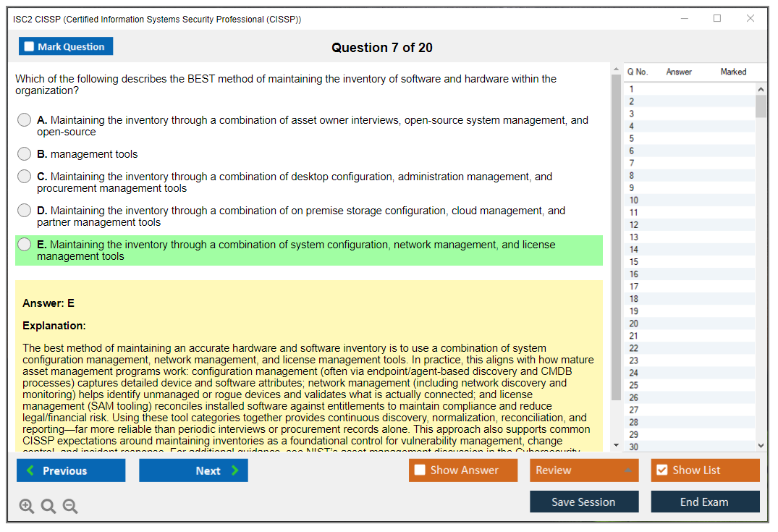778x532 pixels.
Task: Click the Marked column header
Action: [733, 72]
